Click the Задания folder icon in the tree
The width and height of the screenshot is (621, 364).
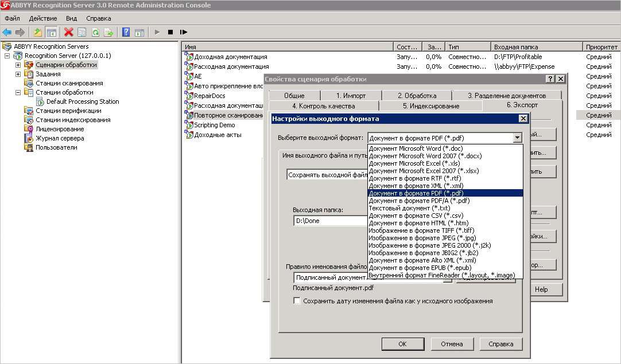coord(29,73)
